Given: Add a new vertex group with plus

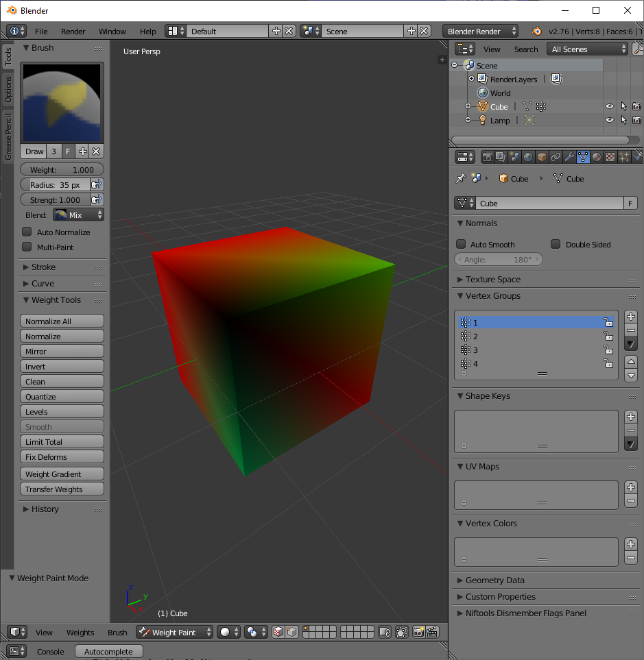Looking at the screenshot, I should [x=630, y=317].
